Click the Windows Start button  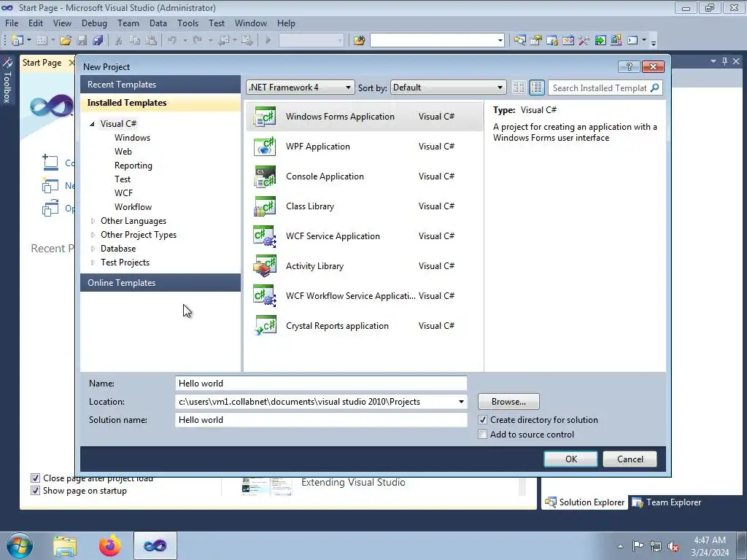[x=20, y=545]
